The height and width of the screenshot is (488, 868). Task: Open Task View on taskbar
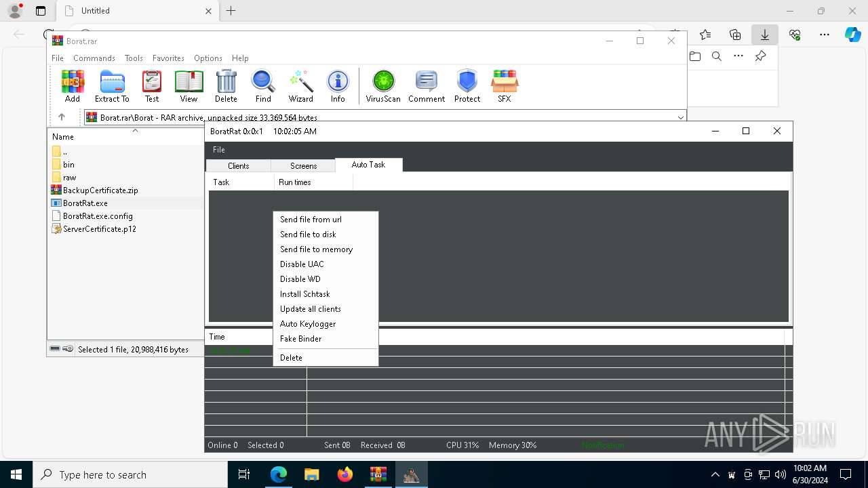click(x=244, y=474)
